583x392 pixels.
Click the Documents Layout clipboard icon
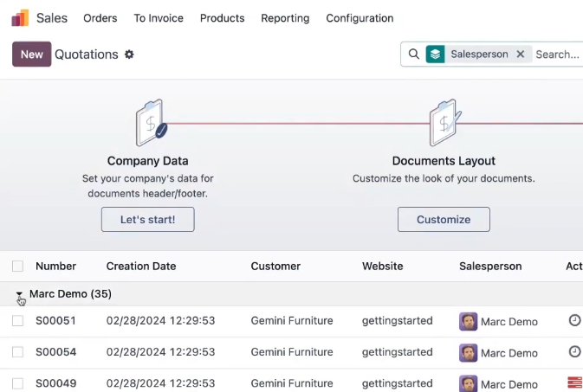tap(444, 123)
